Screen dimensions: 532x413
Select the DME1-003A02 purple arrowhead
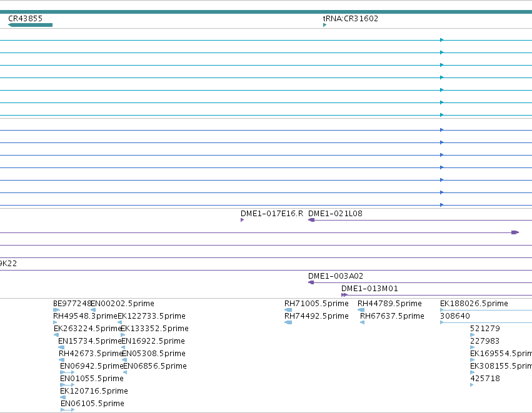pyautogui.click(x=311, y=282)
